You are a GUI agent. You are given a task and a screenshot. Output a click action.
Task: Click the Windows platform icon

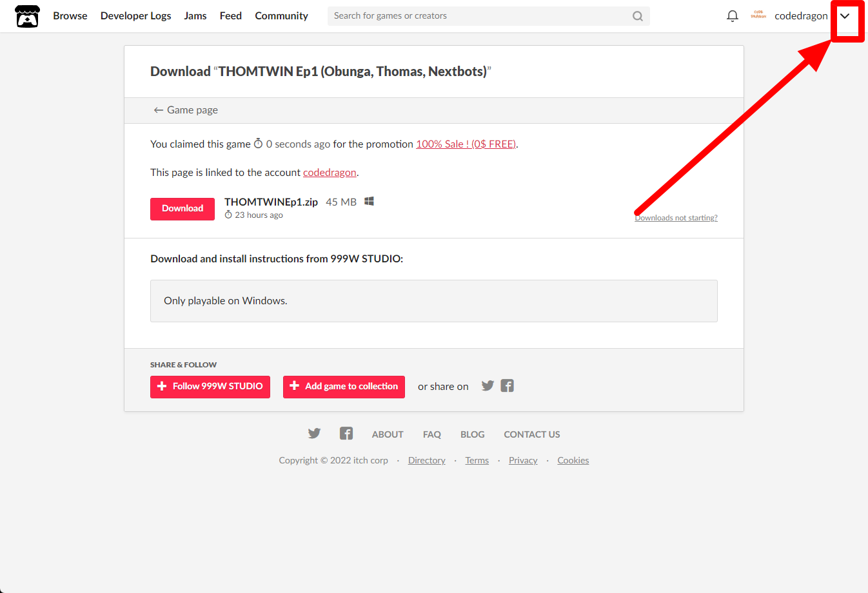(369, 201)
